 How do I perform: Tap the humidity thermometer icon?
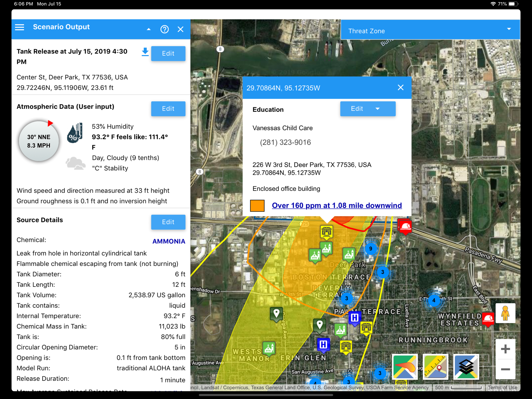(75, 133)
